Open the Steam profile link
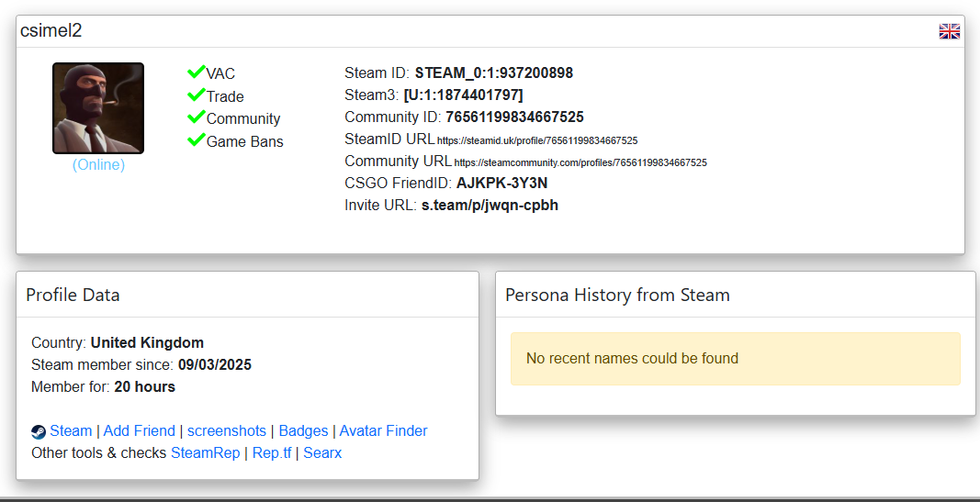The image size is (980, 502). (71, 431)
